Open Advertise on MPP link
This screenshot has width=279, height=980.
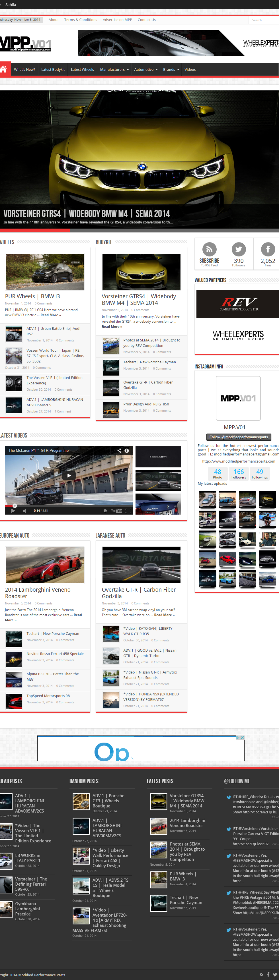pos(117,20)
